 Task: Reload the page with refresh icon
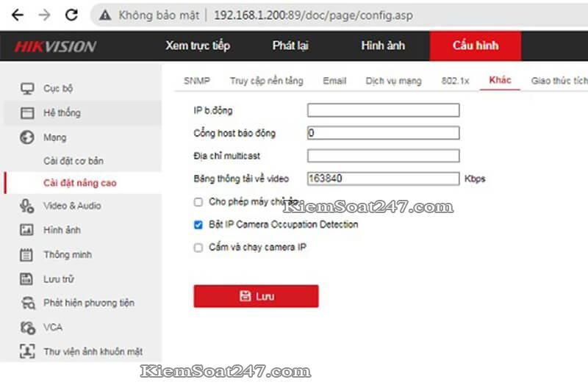[71, 15]
